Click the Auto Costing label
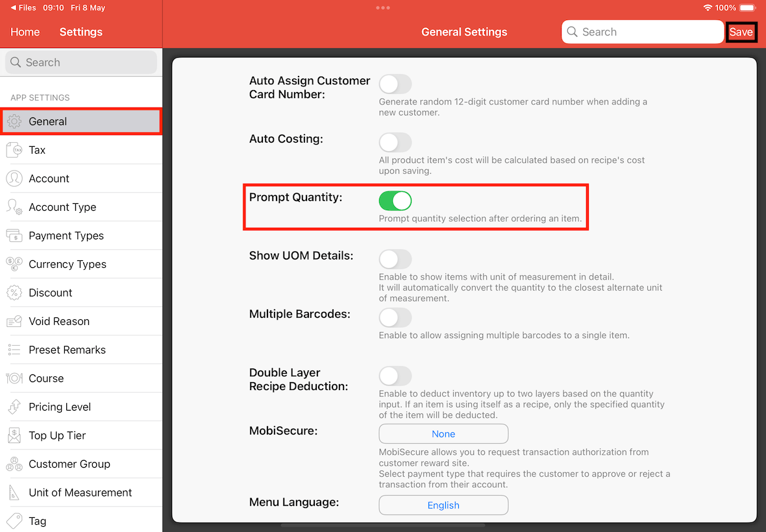This screenshot has height=532, width=766. click(x=286, y=139)
